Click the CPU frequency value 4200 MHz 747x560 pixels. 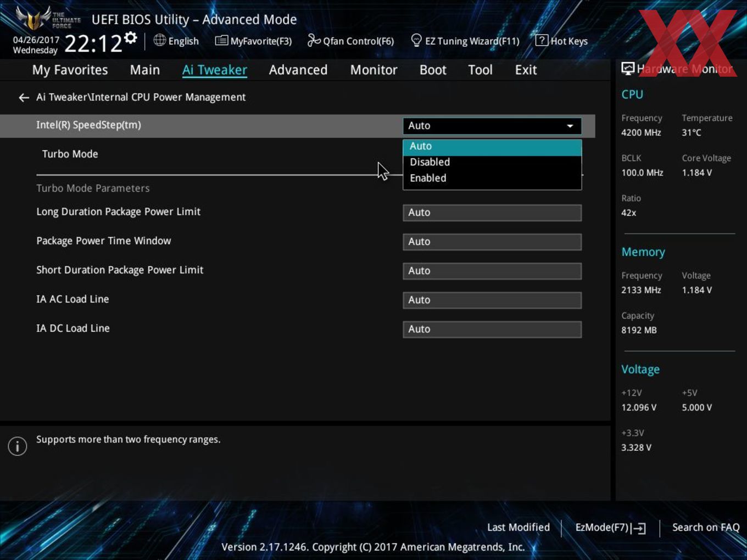[x=641, y=133]
